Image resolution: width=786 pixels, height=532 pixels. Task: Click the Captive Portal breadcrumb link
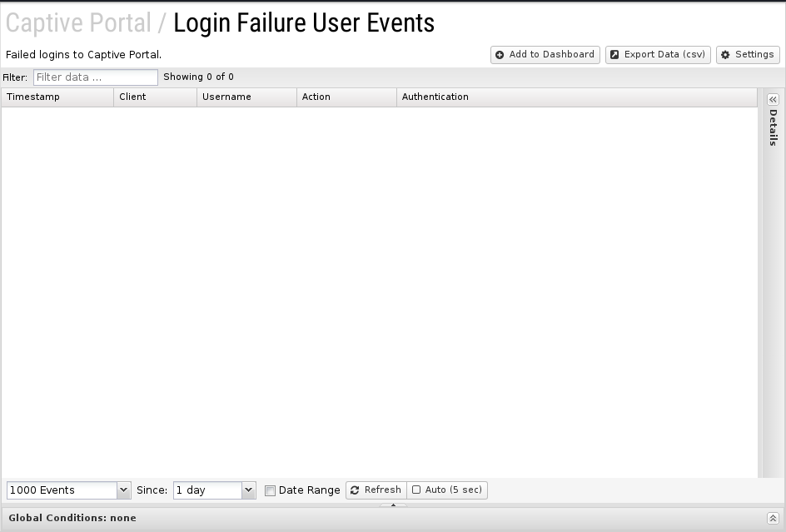tap(78, 23)
